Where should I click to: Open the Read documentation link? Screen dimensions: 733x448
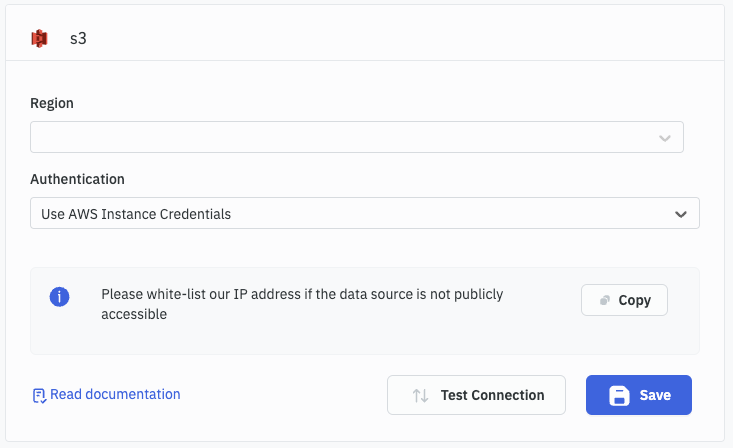point(115,394)
